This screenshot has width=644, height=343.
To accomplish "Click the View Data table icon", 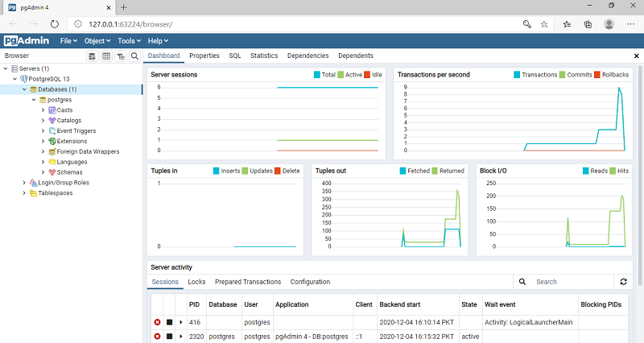I will click(106, 56).
